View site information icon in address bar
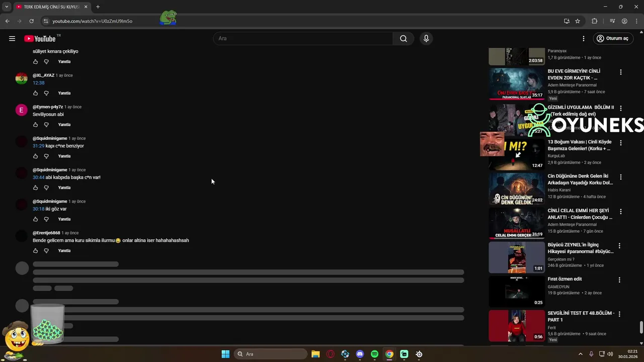The width and height of the screenshot is (644, 362). (46, 21)
